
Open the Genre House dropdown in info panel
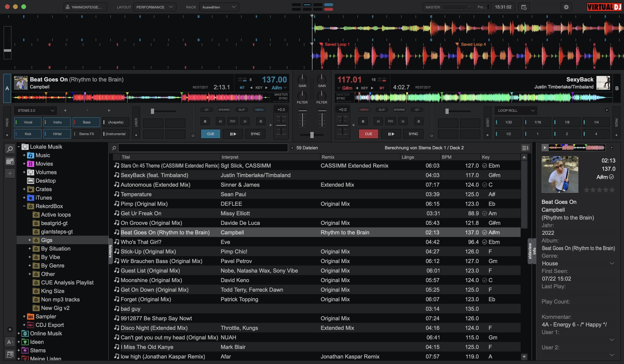[x=612, y=263]
